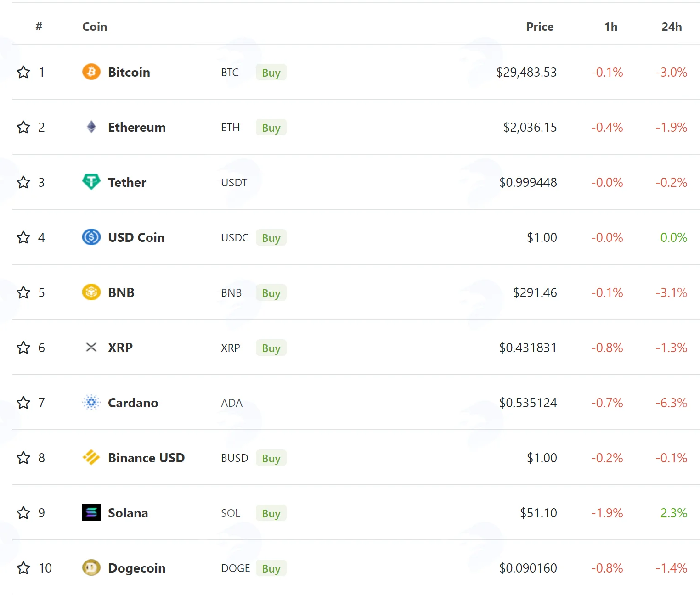Click the Ethereum diamond logo icon
This screenshot has width=700, height=595.
pos(91,127)
